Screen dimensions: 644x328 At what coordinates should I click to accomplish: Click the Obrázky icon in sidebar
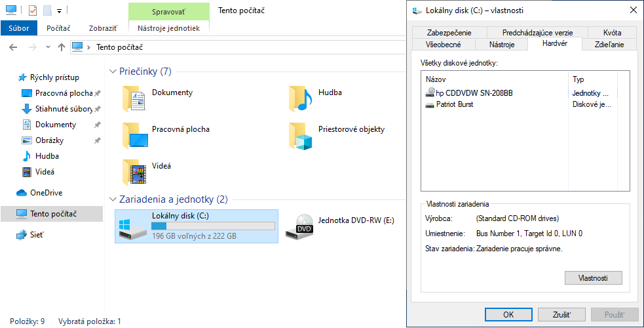[x=27, y=140]
